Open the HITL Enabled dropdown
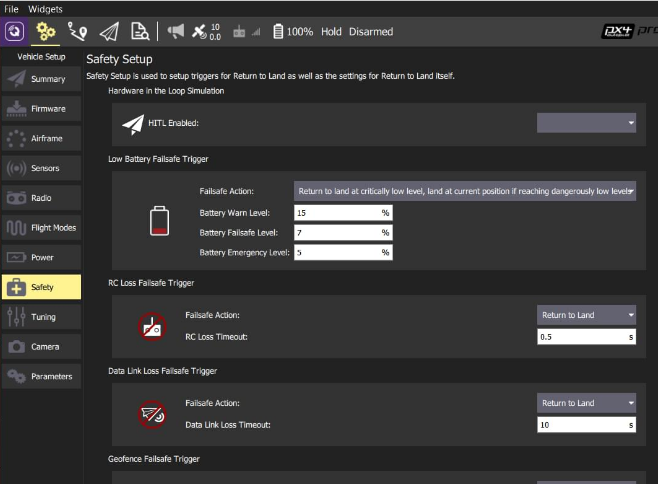The image size is (658, 484). point(586,123)
